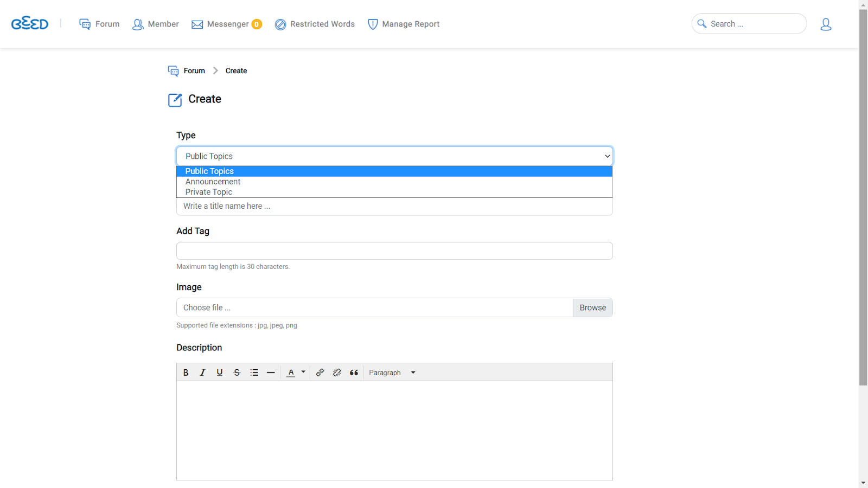Open the user profile icon menu
The height and width of the screenshot is (488, 868).
(x=826, y=24)
